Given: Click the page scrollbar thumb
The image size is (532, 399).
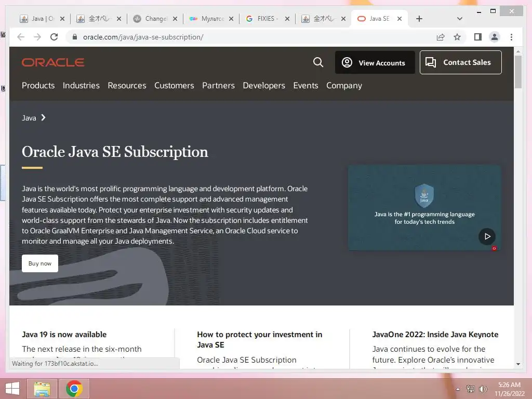Looking at the screenshot, I should [518, 72].
